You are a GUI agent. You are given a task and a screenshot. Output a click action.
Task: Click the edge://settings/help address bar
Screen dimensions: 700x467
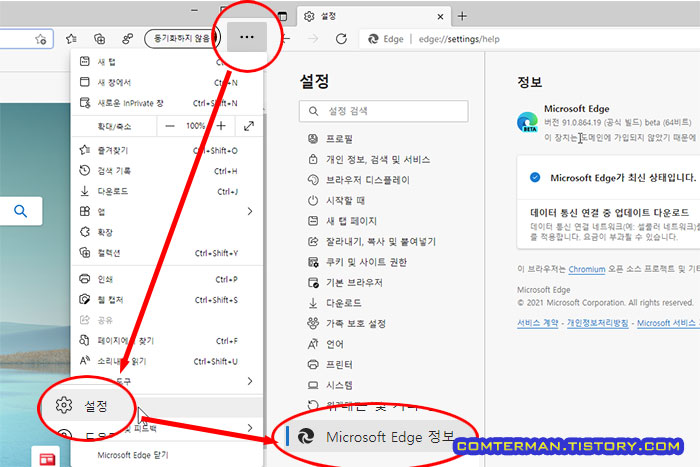(459, 39)
